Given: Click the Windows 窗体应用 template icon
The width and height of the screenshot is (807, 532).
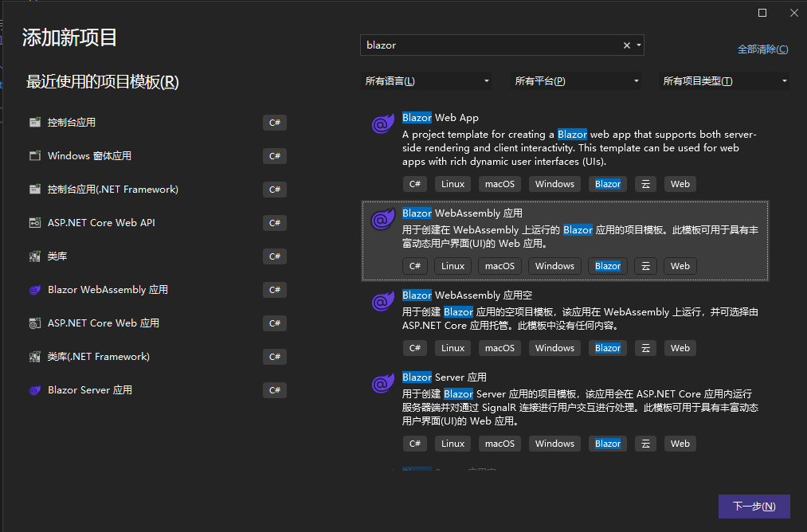Looking at the screenshot, I should click(x=35, y=156).
